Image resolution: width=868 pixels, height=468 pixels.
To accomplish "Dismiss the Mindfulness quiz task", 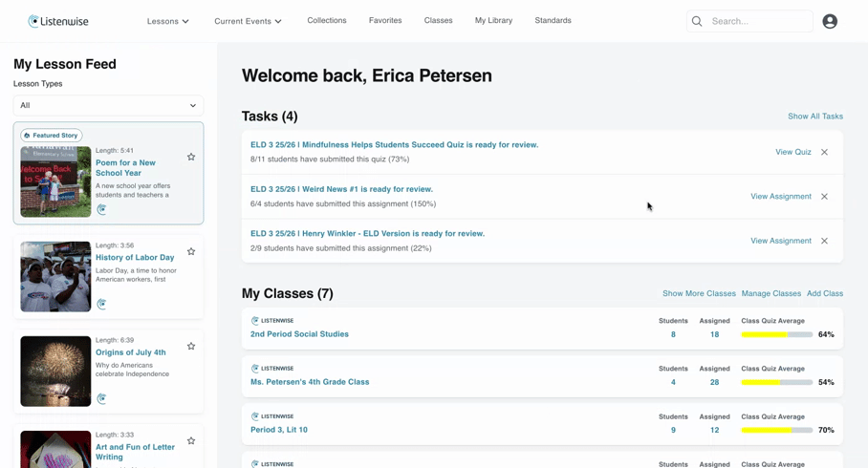I will click(824, 152).
